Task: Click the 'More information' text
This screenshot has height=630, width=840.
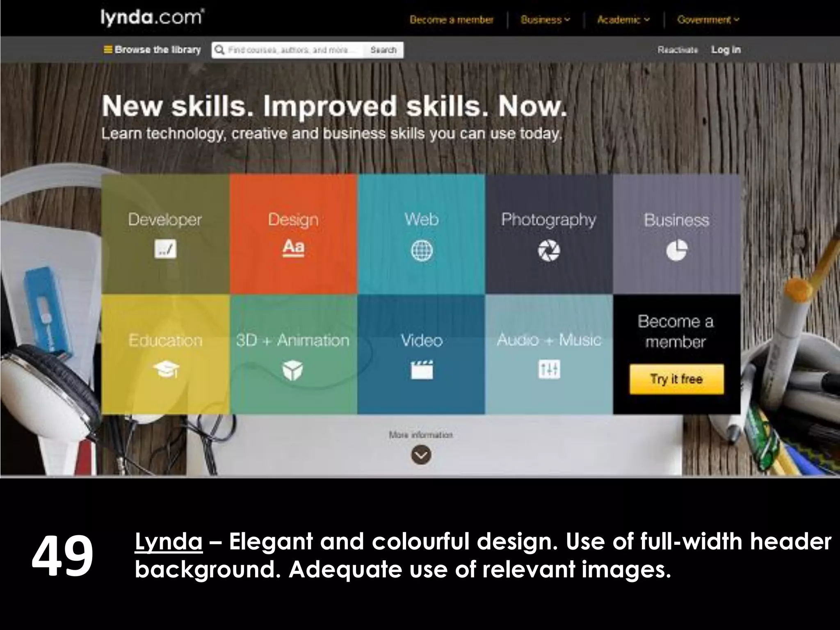Action: click(421, 435)
